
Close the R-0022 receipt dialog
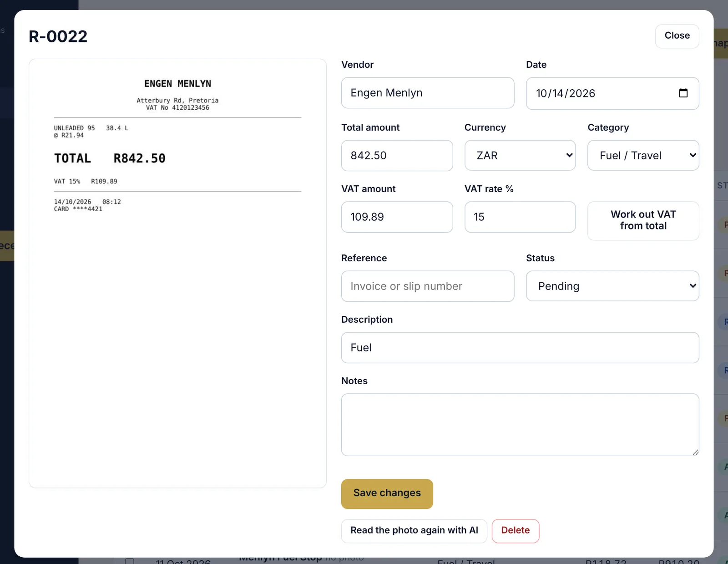click(677, 36)
